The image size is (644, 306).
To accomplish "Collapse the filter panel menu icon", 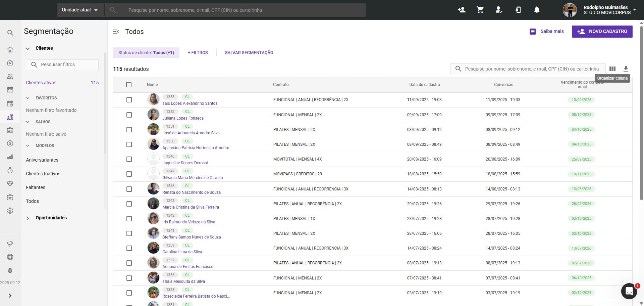I will pyautogui.click(x=116, y=32).
